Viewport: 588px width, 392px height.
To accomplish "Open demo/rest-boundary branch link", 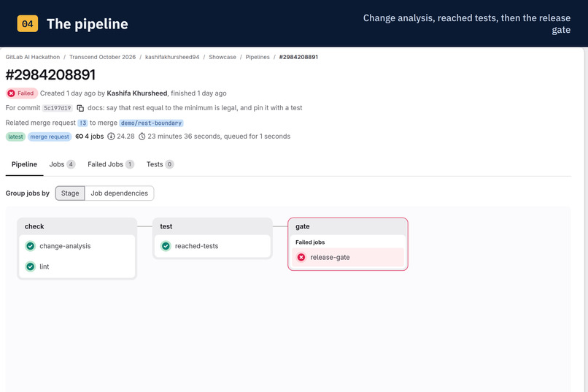I will pyautogui.click(x=151, y=123).
